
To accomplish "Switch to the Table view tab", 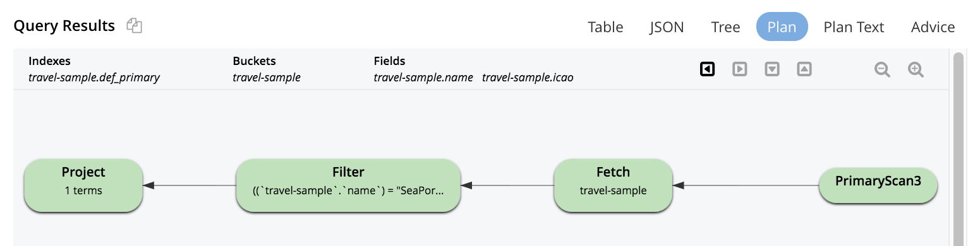I will pos(605,27).
